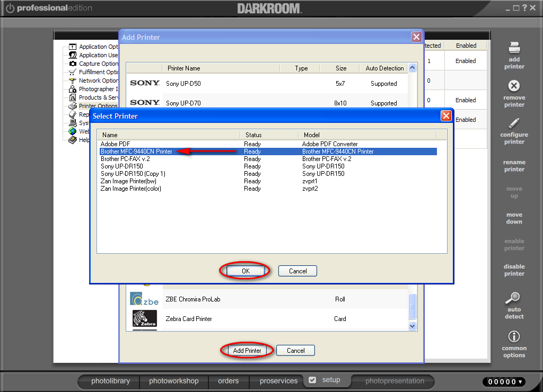Image resolution: width=543 pixels, height=392 pixels.
Task: Sort by Model column header
Action: (367, 135)
